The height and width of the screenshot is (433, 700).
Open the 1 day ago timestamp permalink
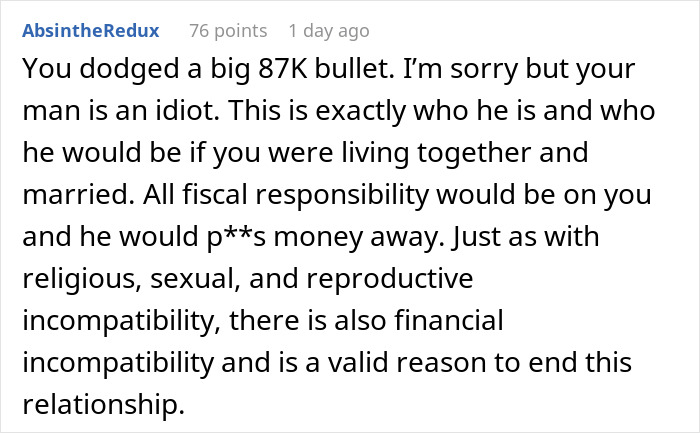click(x=329, y=31)
